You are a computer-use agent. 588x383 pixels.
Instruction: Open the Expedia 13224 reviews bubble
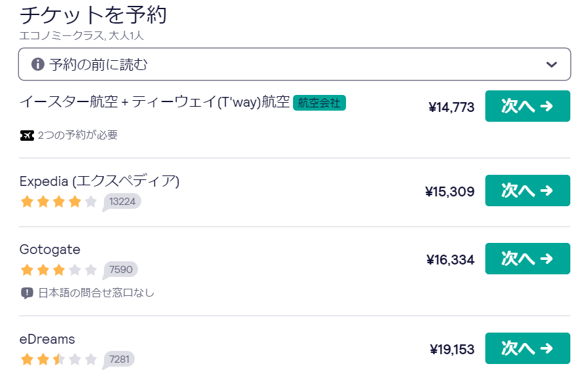click(x=122, y=202)
